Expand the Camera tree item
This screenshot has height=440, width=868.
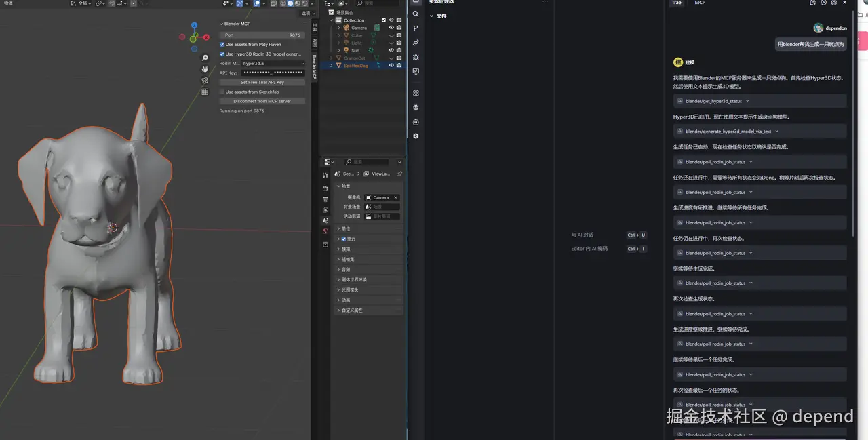coord(338,28)
